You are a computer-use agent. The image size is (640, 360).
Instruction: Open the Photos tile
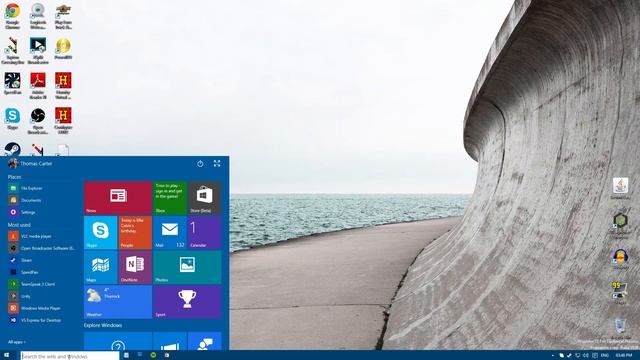[x=187, y=267]
